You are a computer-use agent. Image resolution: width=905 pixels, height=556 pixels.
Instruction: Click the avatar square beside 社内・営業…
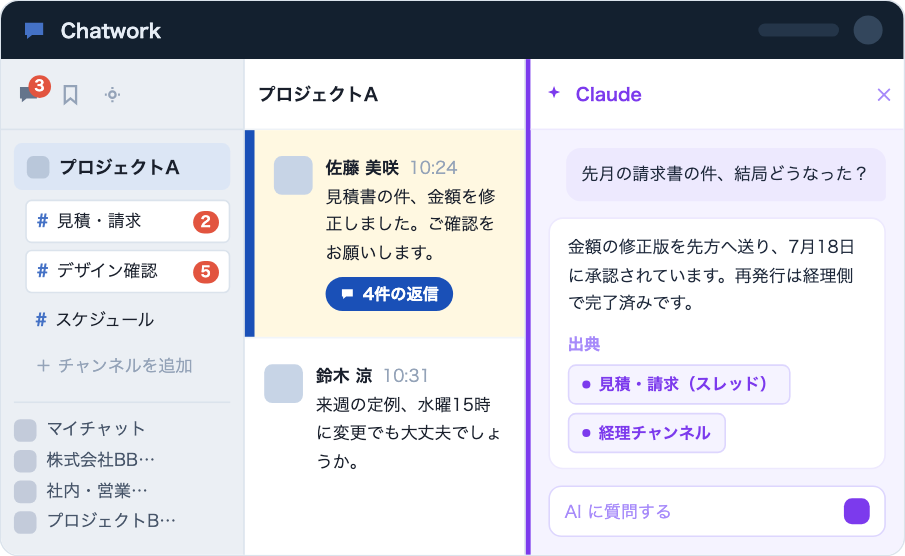[x=25, y=491]
